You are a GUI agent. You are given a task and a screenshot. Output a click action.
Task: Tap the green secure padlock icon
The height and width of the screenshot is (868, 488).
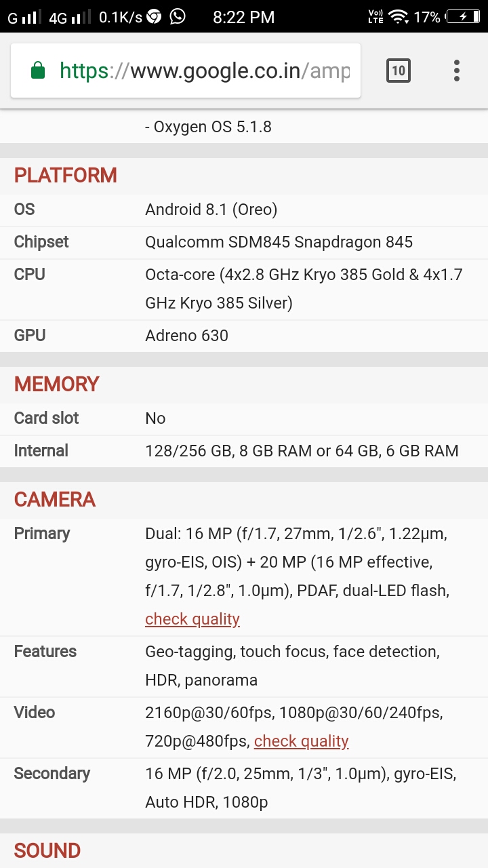coord(38,71)
